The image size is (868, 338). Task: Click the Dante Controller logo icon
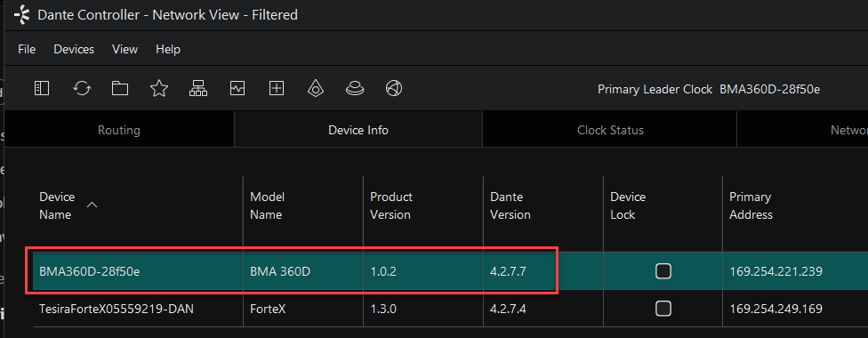coord(22,15)
